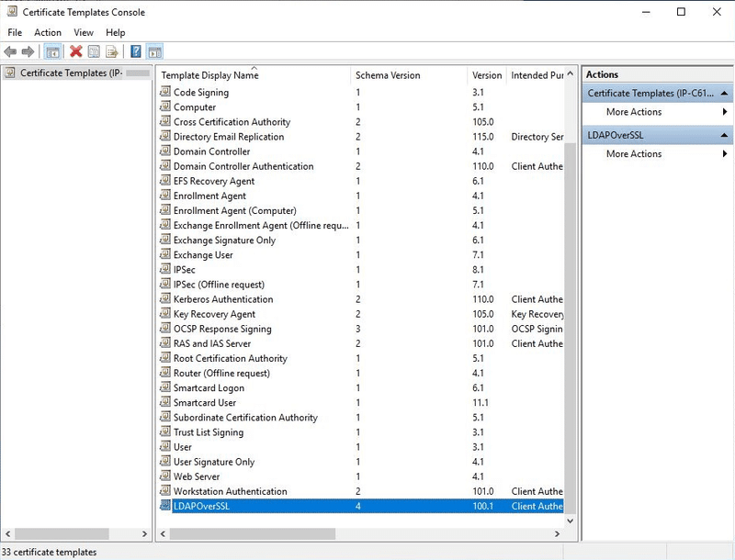Click the Exchange User template icon
This screenshot has height=560, width=735.
(165, 254)
